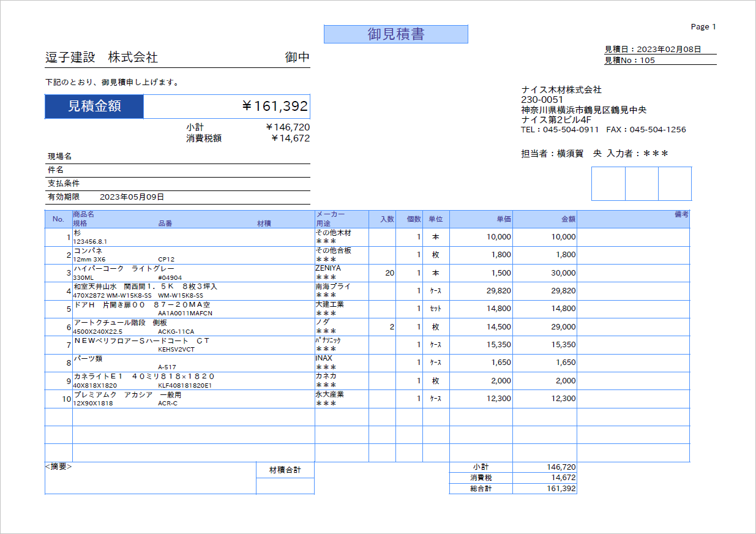Click the 現場名 field row
This screenshot has height=534, width=756.
pos(178,157)
